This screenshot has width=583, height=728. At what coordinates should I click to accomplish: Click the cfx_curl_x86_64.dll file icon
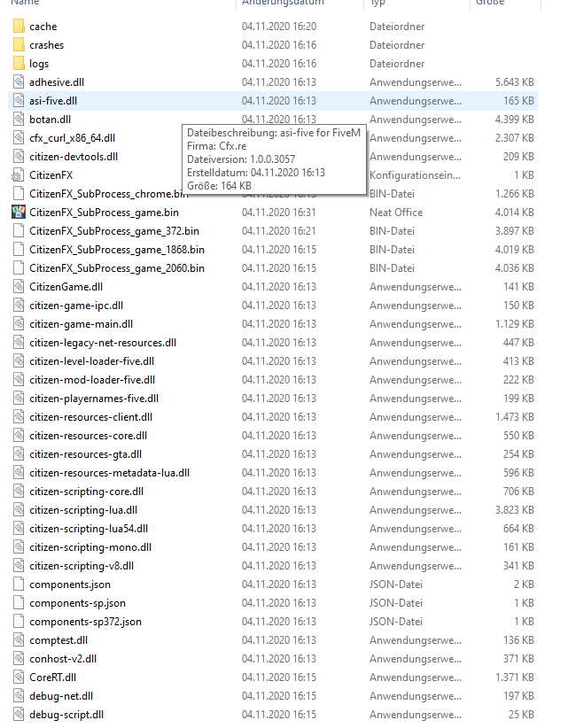point(19,138)
